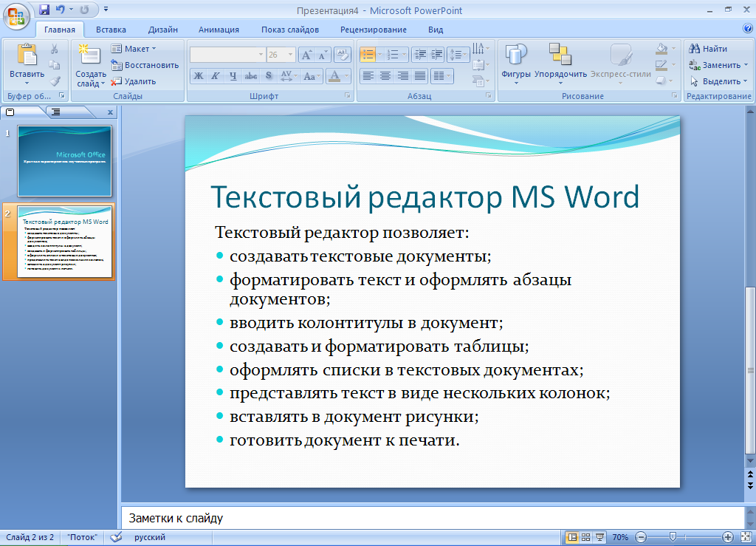Viewport: 756px width, 546px height.
Task: Click the Заметки к слайду notes field
Action: click(433, 518)
